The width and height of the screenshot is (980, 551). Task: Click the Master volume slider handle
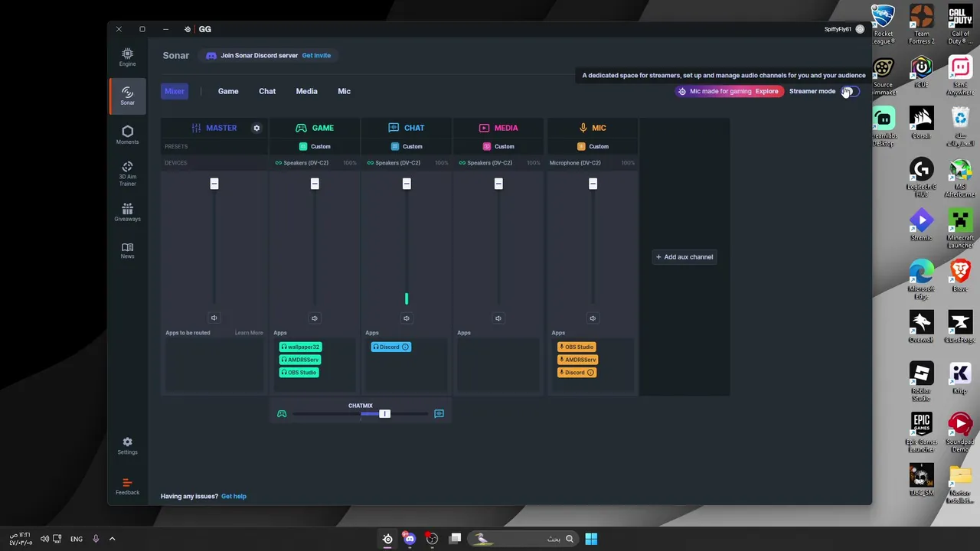(x=214, y=184)
